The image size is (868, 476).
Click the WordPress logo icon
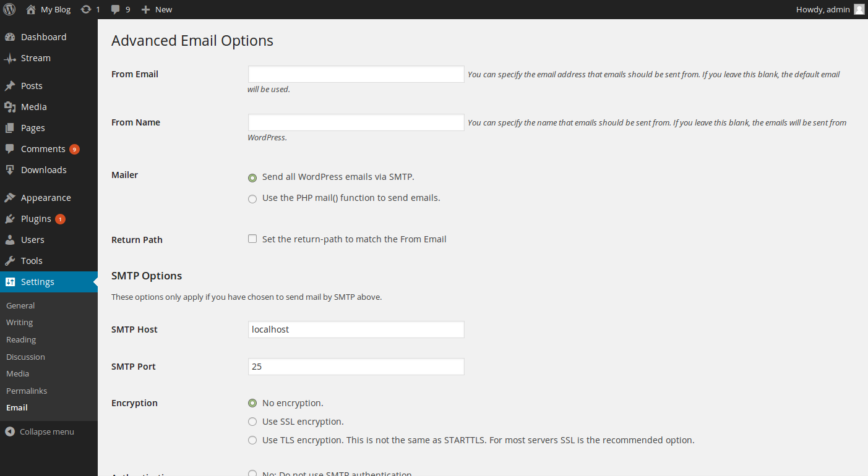(x=9, y=9)
